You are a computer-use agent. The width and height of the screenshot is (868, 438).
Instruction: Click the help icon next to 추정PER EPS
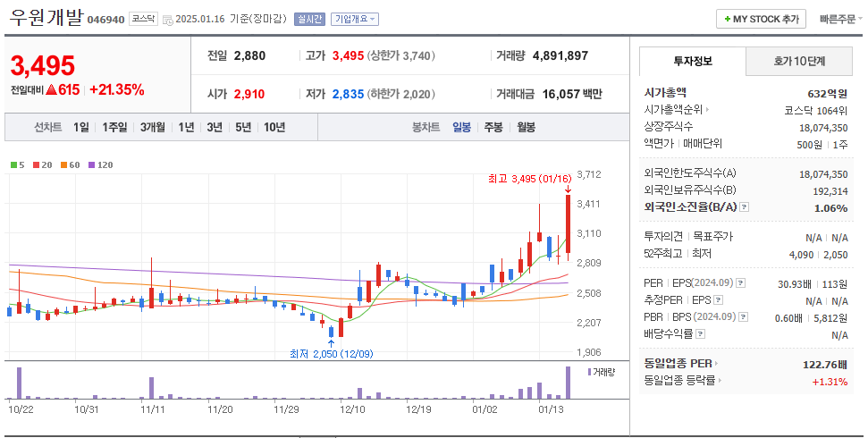[718, 300]
